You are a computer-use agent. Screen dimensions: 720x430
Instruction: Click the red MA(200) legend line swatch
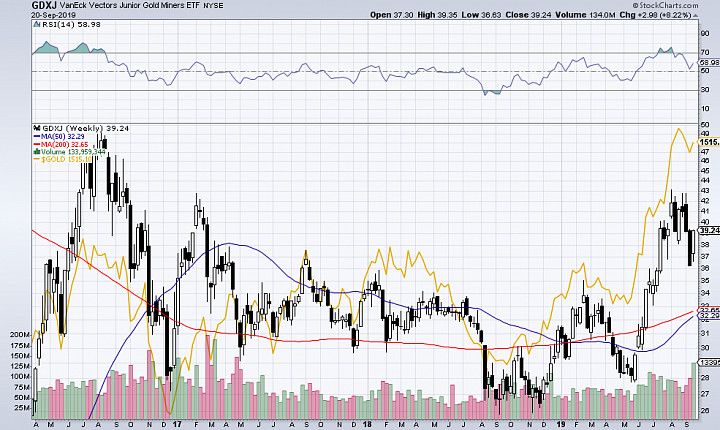point(37,144)
